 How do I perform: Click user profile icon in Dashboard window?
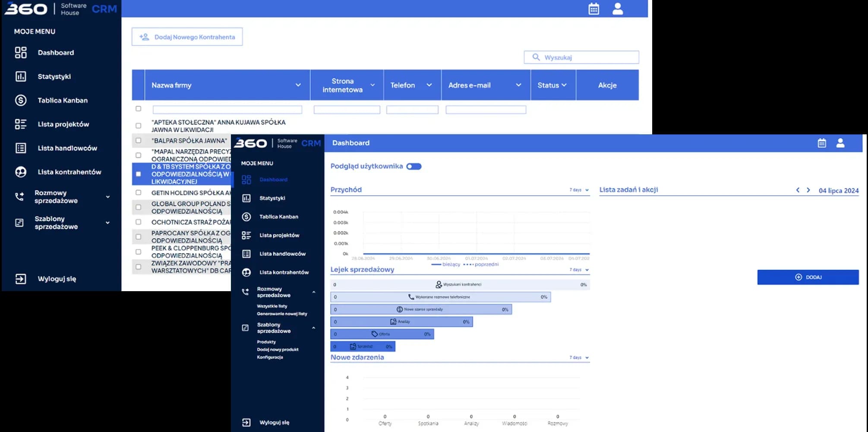840,143
